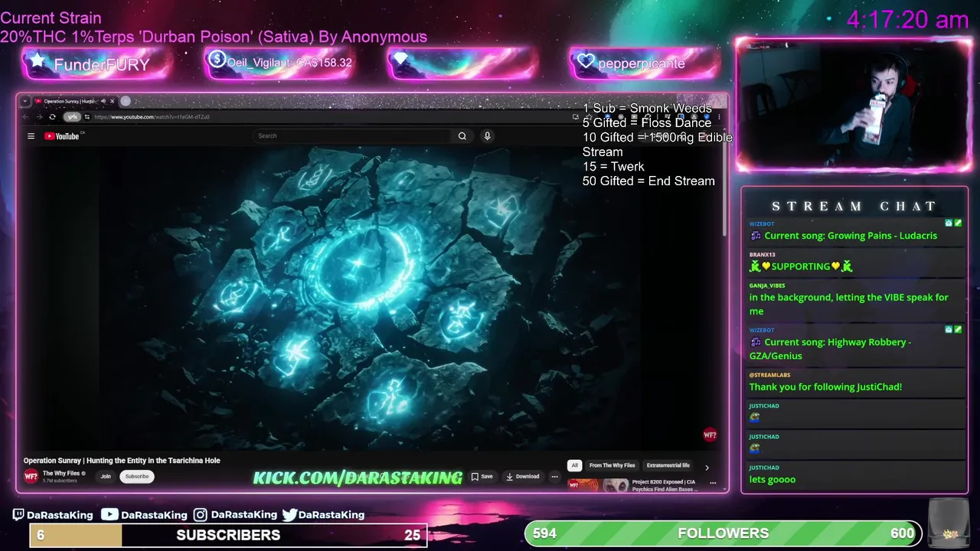
Task: Select the Extraterrestrial life chip
Action: pyautogui.click(x=668, y=465)
